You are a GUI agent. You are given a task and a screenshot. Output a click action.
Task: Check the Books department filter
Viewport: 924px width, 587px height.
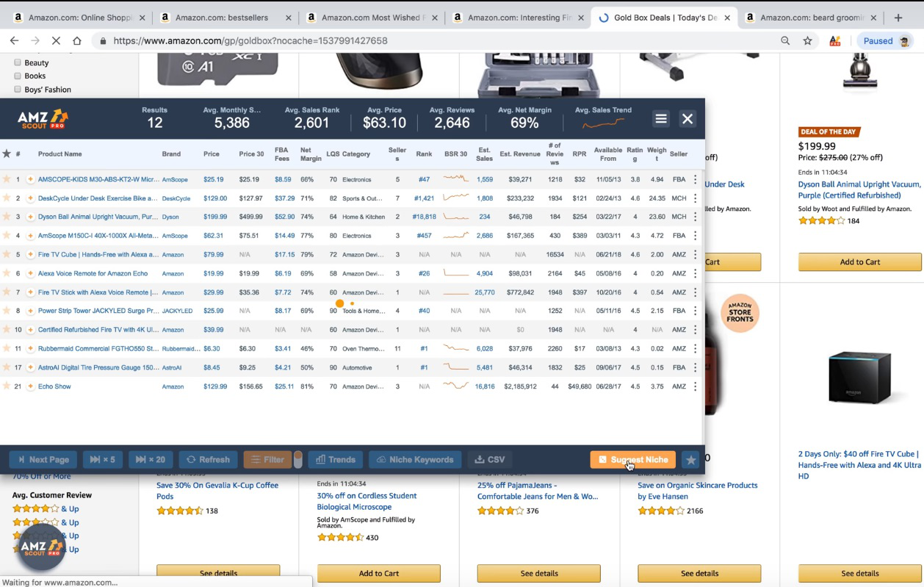[x=18, y=76]
